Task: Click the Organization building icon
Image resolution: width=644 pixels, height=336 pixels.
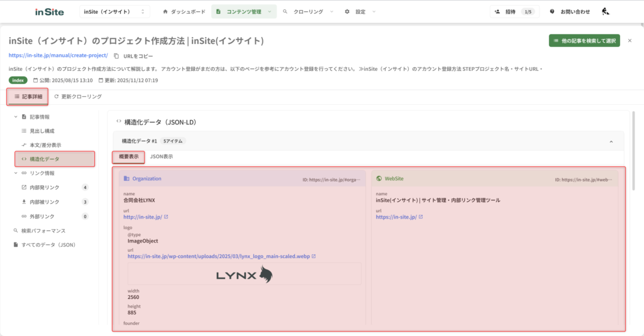Action: point(126,178)
